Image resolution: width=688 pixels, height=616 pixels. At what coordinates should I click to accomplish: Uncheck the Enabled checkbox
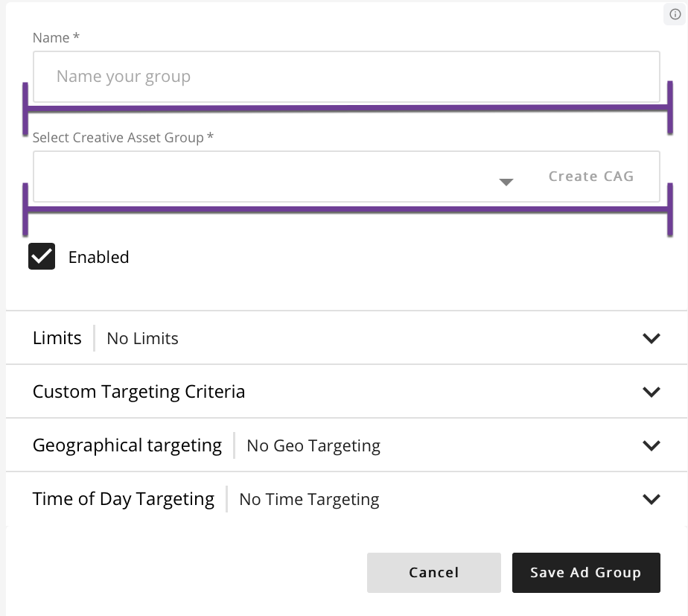click(42, 256)
